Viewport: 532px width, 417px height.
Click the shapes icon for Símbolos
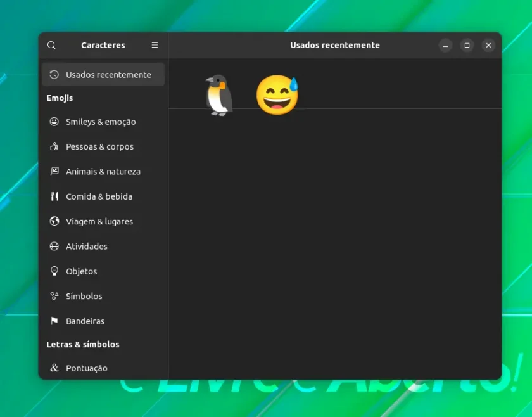point(54,296)
